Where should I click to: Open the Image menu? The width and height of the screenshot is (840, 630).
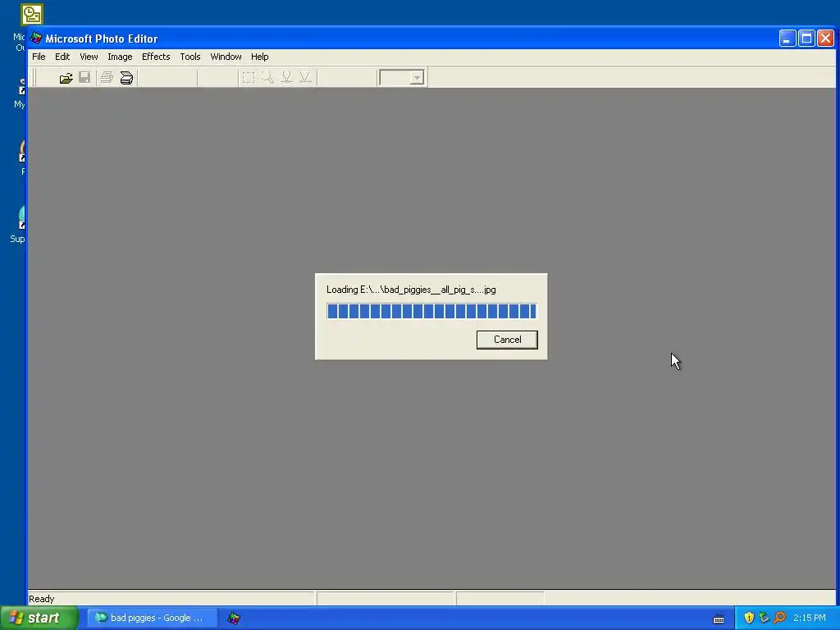(120, 57)
